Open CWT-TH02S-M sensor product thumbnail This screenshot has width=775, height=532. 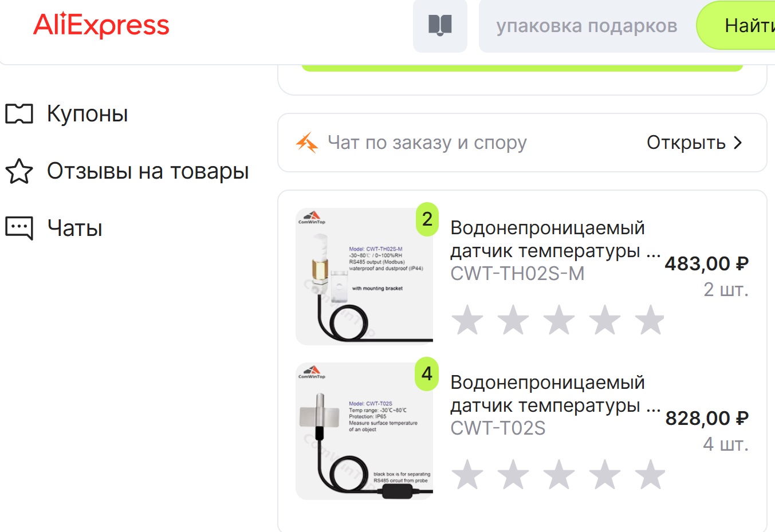pyautogui.click(x=364, y=277)
